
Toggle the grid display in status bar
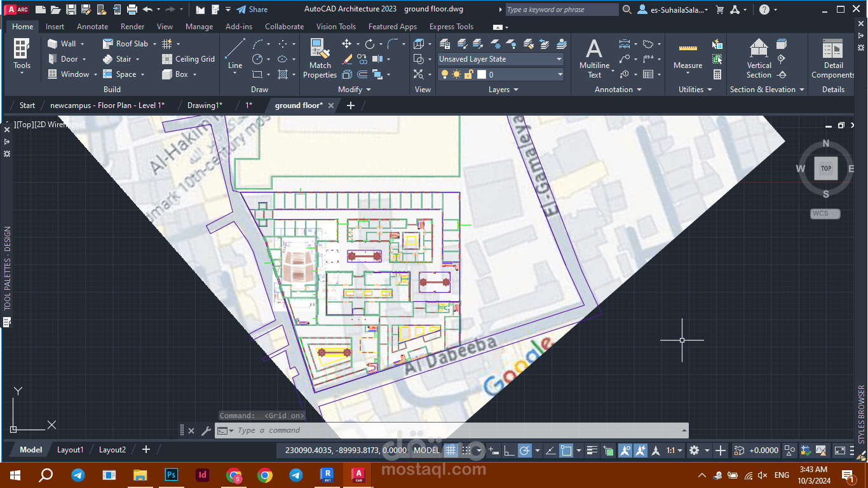tap(451, 451)
